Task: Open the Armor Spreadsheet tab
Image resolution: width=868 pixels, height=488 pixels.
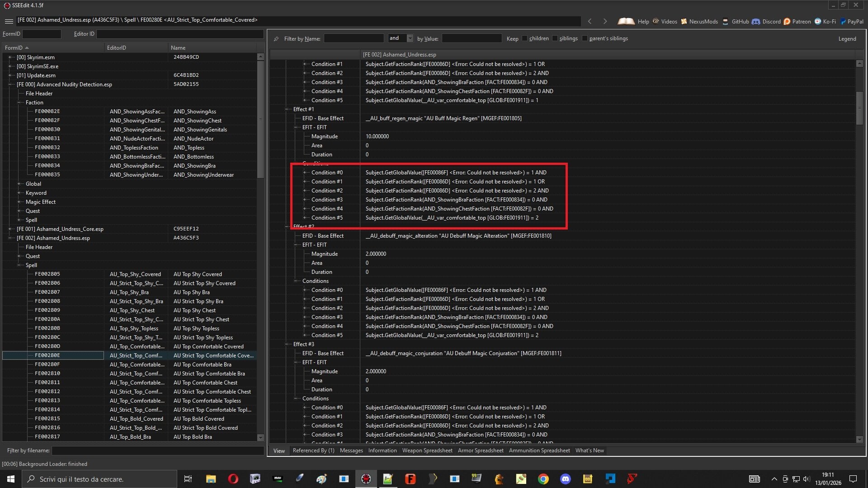Action: pos(481,450)
